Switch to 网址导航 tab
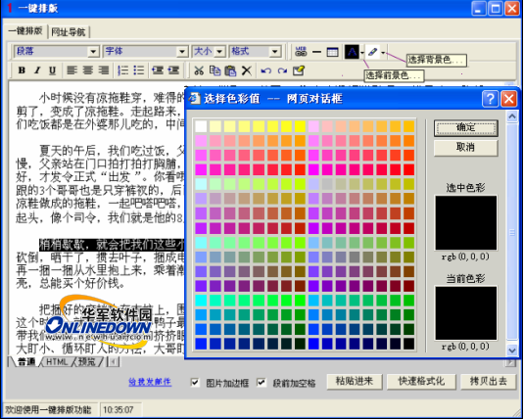524x420 pixels. [x=69, y=32]
